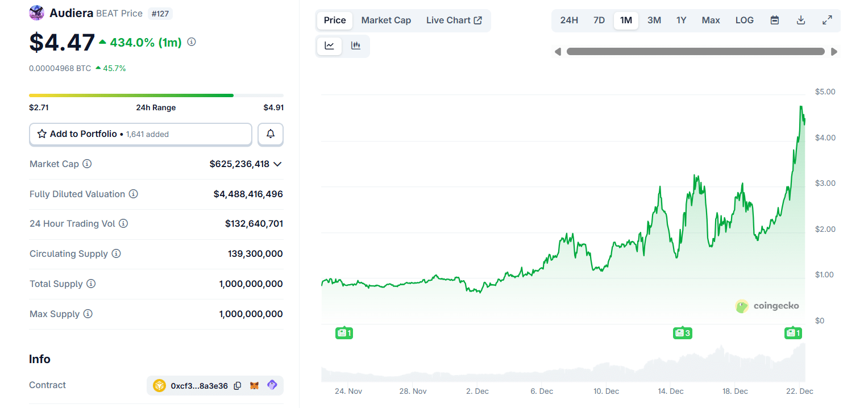The width and height of the screenshot is (868, 408).
Task: Open the Market Cap info tooltip
Action: pyautogui.click(x=87, y=164)
